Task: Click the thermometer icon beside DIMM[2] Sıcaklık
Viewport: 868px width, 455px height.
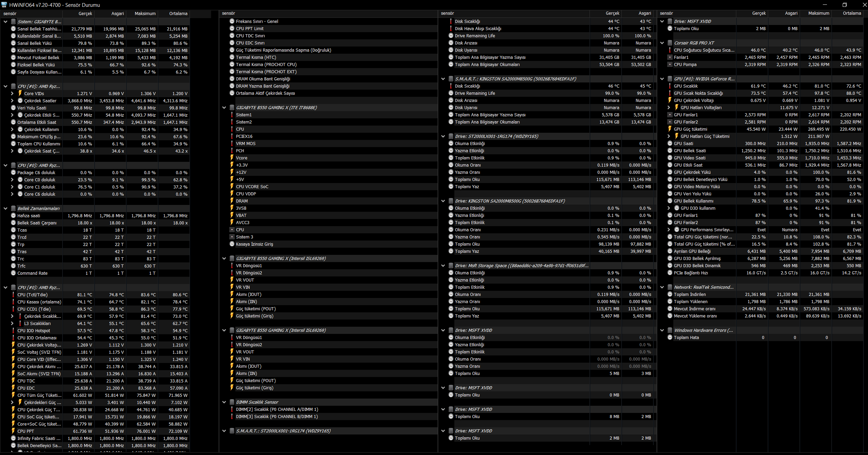Action: pyautogui.click(x=232, y=409)
